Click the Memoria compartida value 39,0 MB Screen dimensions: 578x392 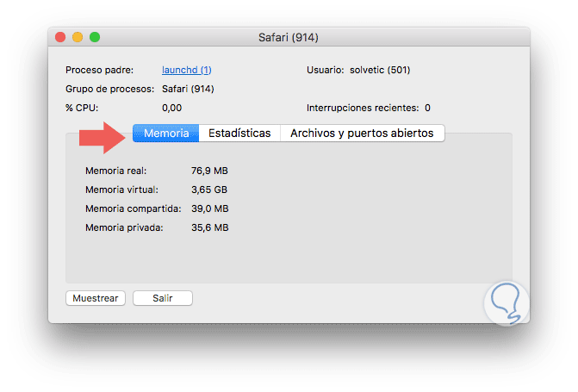click(209, 208)
